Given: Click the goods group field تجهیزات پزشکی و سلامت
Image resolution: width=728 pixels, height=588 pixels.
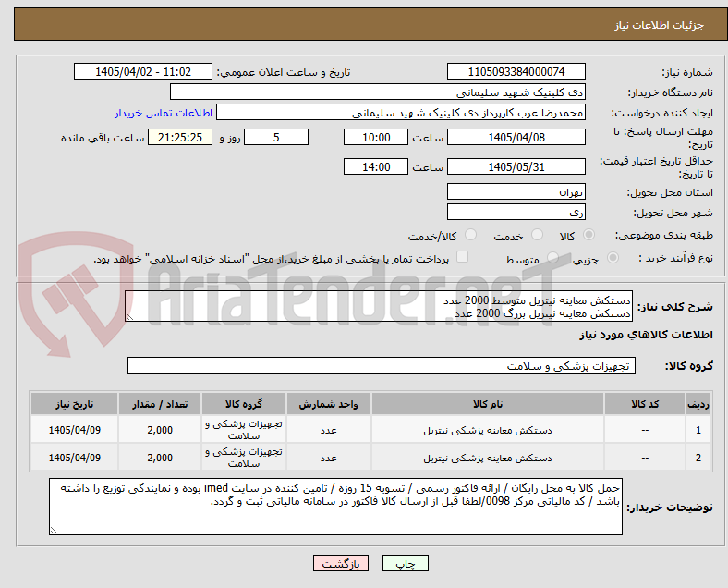Looking at the screenshot, I should pyautogui.click(x=382, y=365).
